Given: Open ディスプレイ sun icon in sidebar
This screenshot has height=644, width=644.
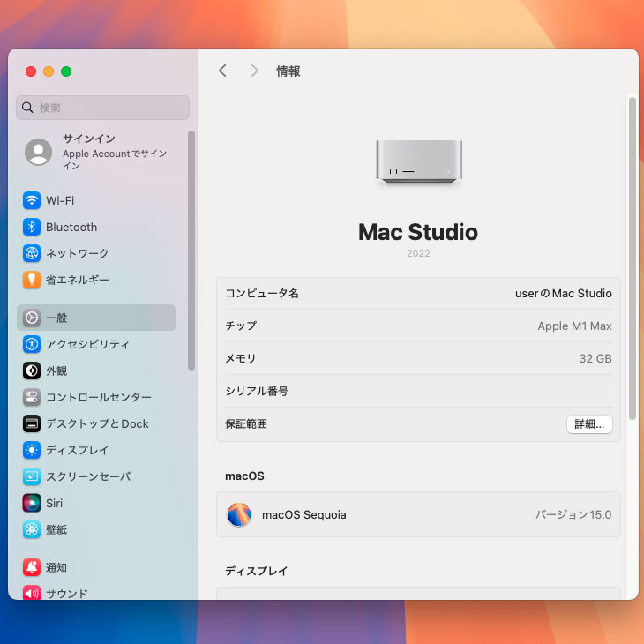Looking at the screenshot, I should pos(32,450).
